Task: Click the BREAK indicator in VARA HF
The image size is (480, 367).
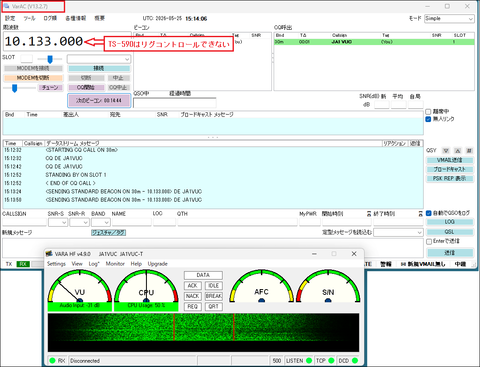Action: [214, 296]
